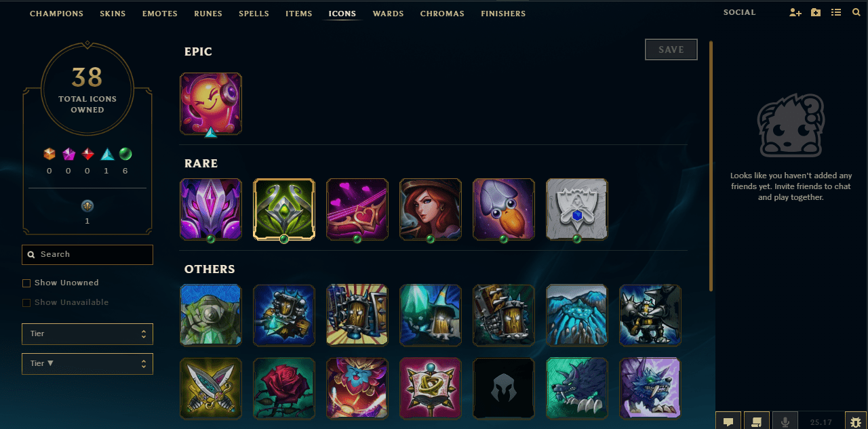Toggle the Show Unavailable checkbox
868x429 pixels.
tap(26, 303)
